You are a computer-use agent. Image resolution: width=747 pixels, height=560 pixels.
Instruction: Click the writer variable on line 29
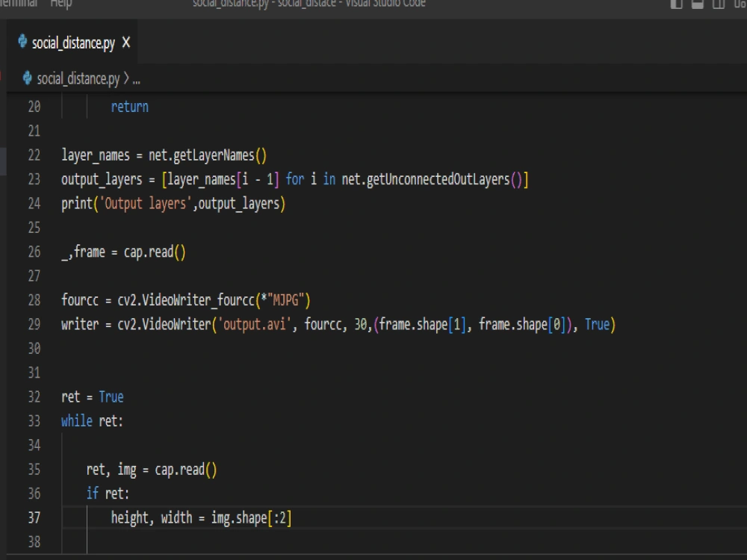point(80,324)
